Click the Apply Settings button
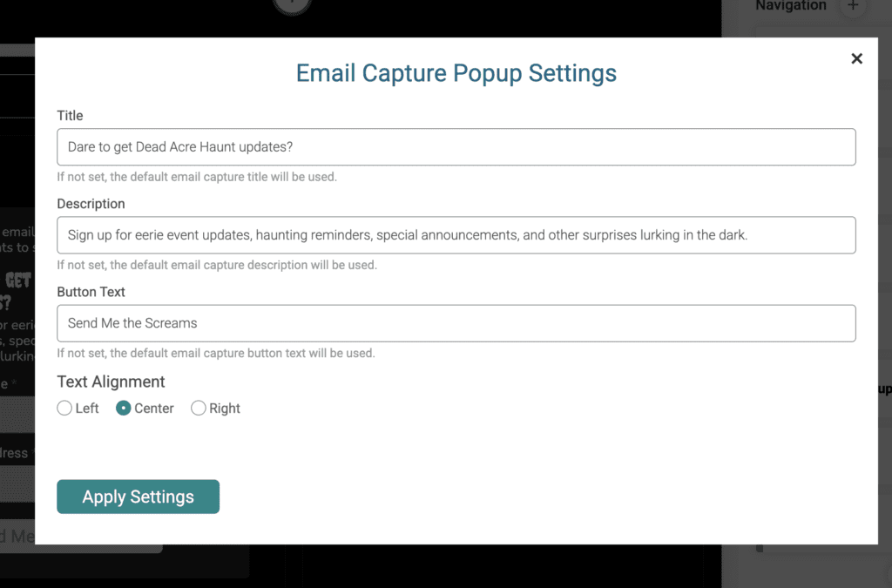 point(138,497)
